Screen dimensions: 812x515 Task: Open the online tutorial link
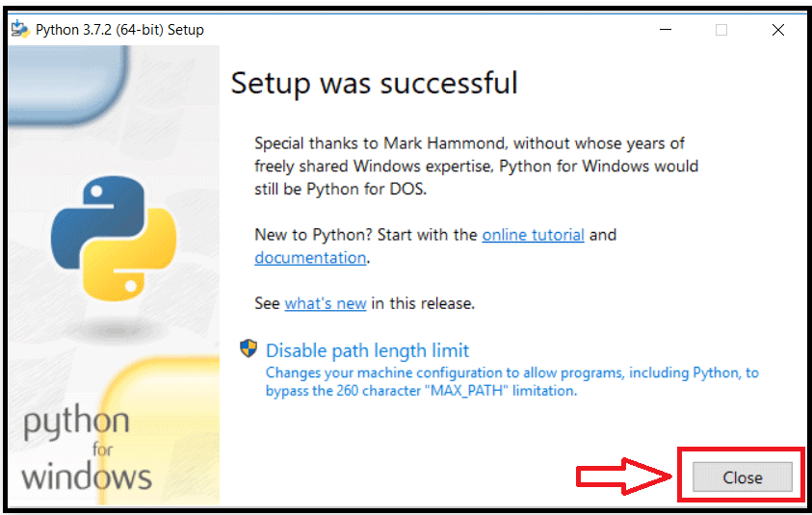pyautogui.click(x=533, y=235)
